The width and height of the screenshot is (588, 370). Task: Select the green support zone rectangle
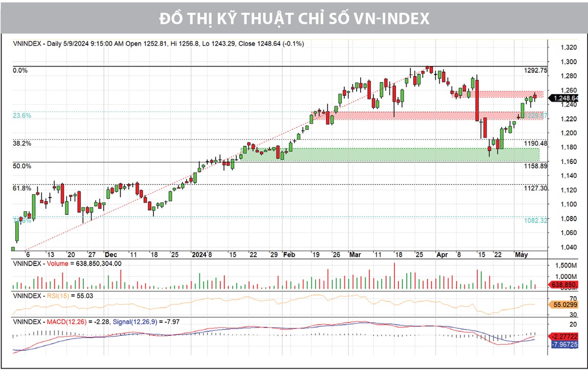390,154
